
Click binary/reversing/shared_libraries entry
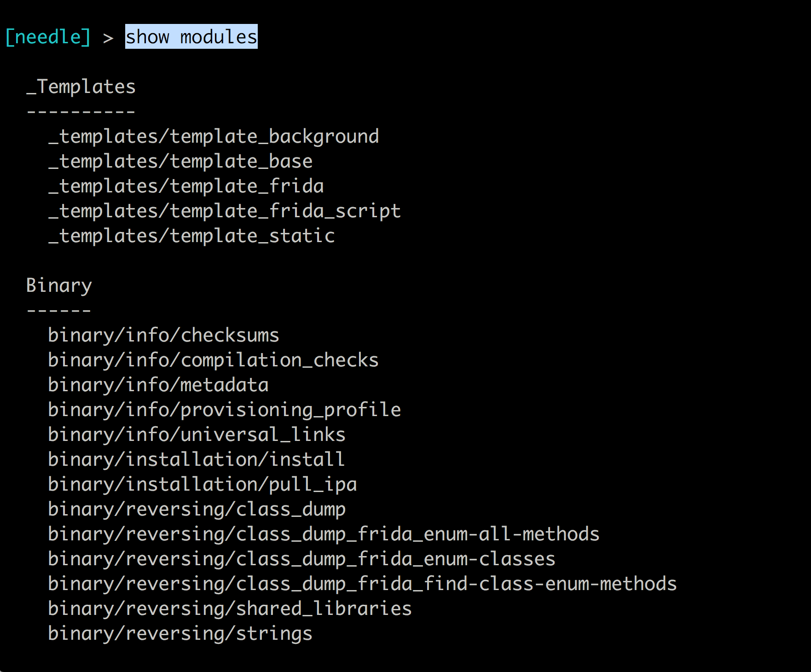click(x=230, y=608)
